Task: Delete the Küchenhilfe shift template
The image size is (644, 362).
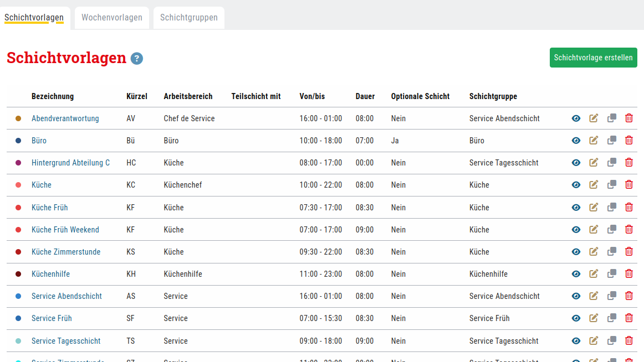Action: coord(629,274)
